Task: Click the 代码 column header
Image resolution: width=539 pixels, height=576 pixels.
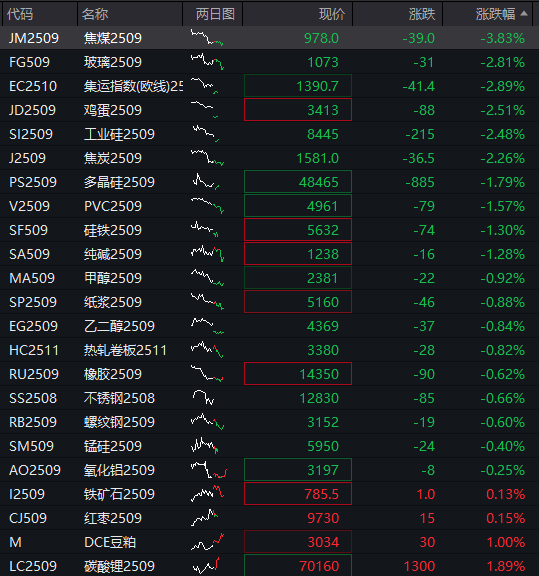Action: click(20, 14)
